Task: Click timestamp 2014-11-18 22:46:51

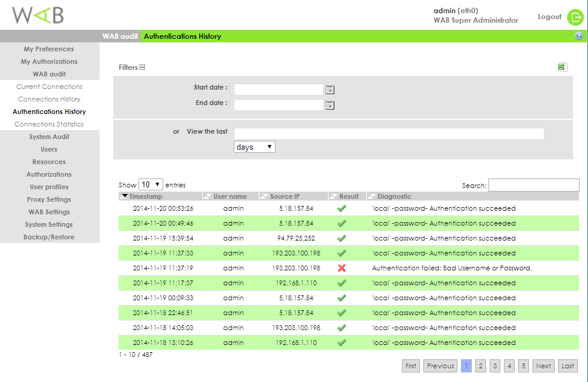Action: 163,313
